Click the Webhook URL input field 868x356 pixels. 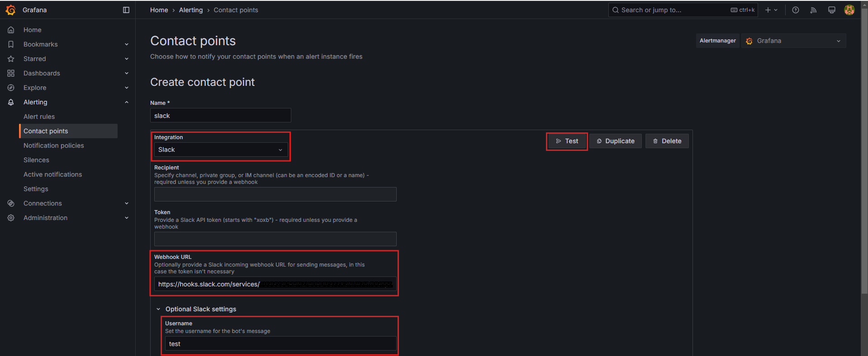(x=275, y=284)
